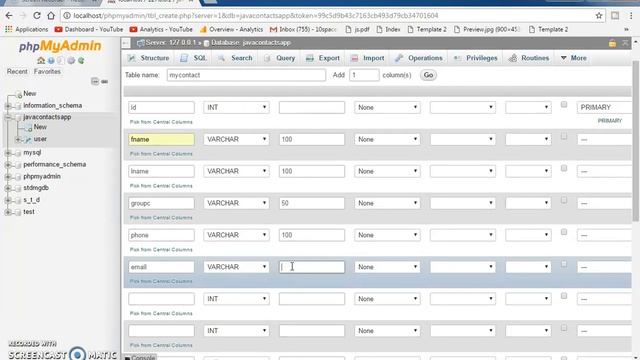The height and width of the screenshot is (360, 640).
Task: Collapse the javacontactsapp database node
Action: tap(8, 117)
